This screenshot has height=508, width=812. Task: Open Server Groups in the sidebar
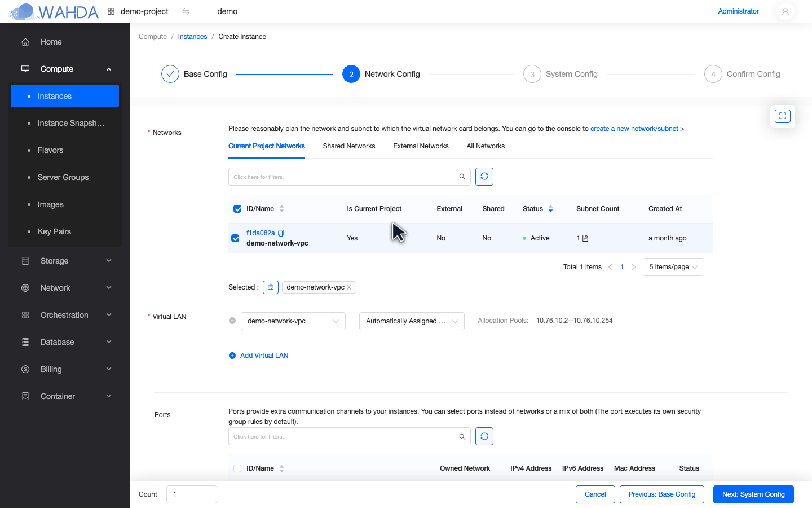pos(65,177)
